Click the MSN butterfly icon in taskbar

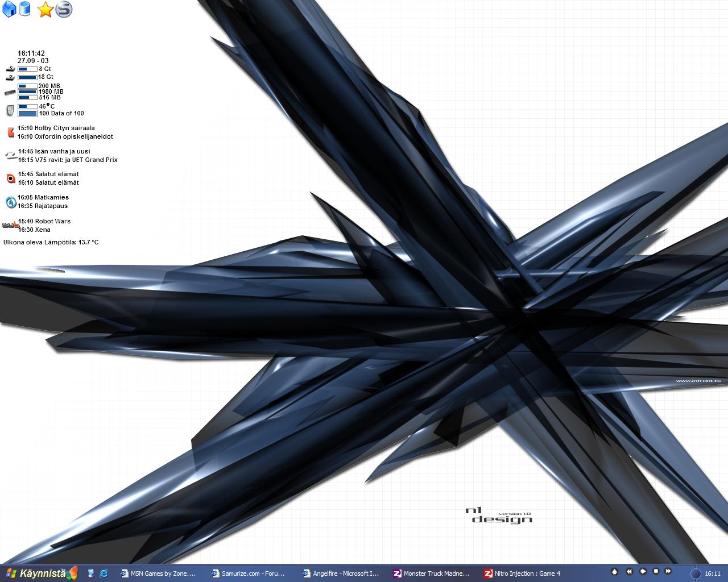72,573
